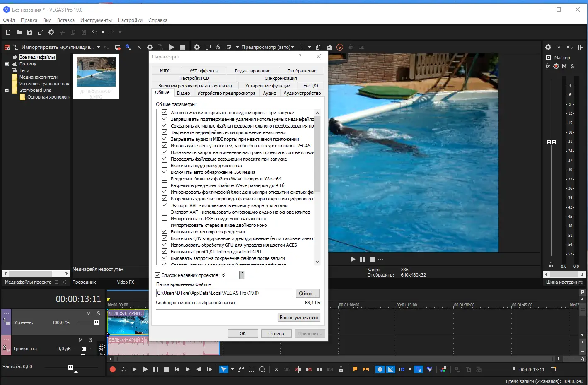Image resolution: width=588 pixels, height=385 pixels.
Task: Open media properties gear in Project Media toolbar
Action: 150,47
